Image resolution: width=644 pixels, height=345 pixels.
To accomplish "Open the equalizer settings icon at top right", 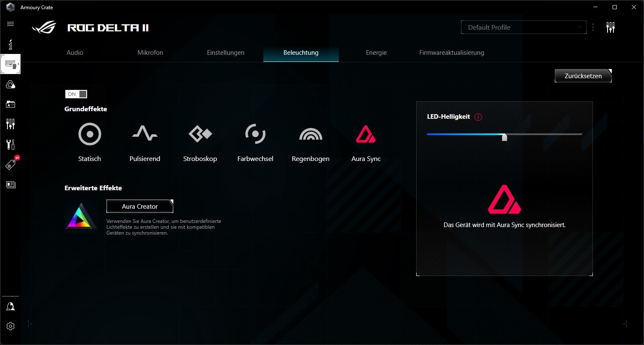I will click(611, 28).
